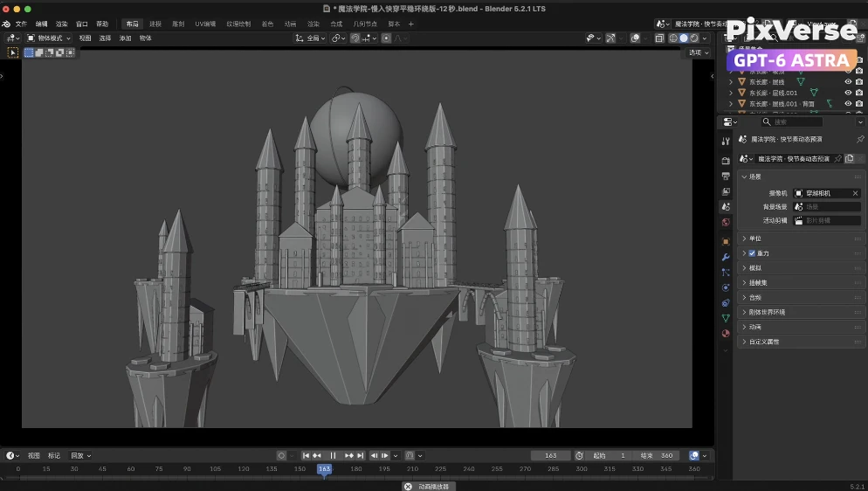Select the box select tool icon

pyautogui.click(x=13, y=52)
